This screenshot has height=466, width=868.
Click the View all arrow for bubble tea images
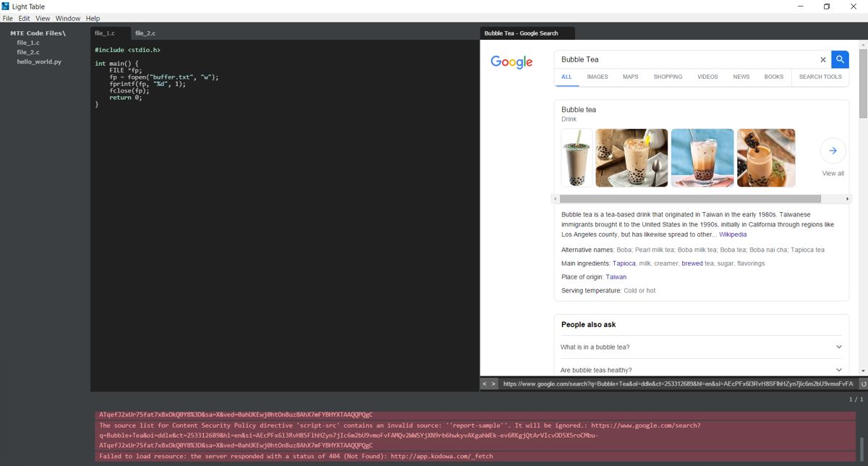pyautogui.click(x=833, y=151)
